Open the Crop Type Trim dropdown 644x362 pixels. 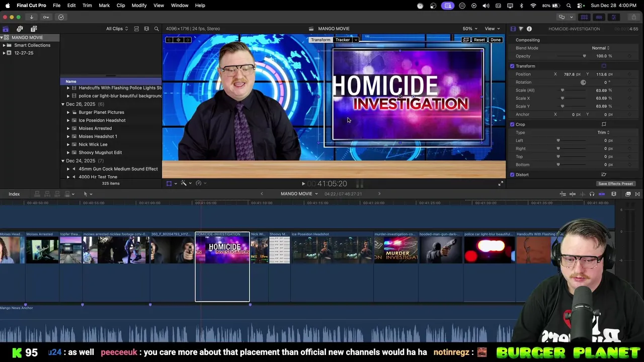[x=603, y=132]
